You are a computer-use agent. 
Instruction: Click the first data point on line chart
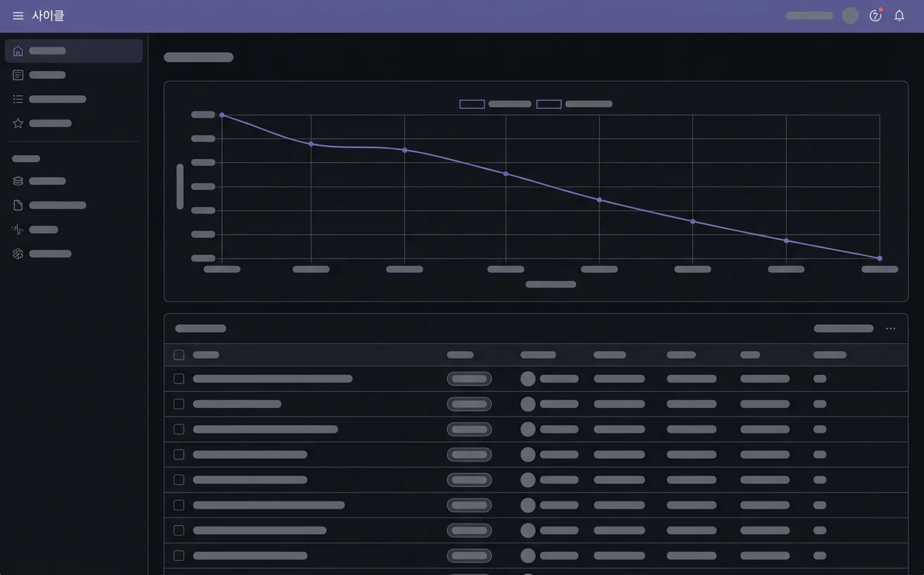(222, 115)
